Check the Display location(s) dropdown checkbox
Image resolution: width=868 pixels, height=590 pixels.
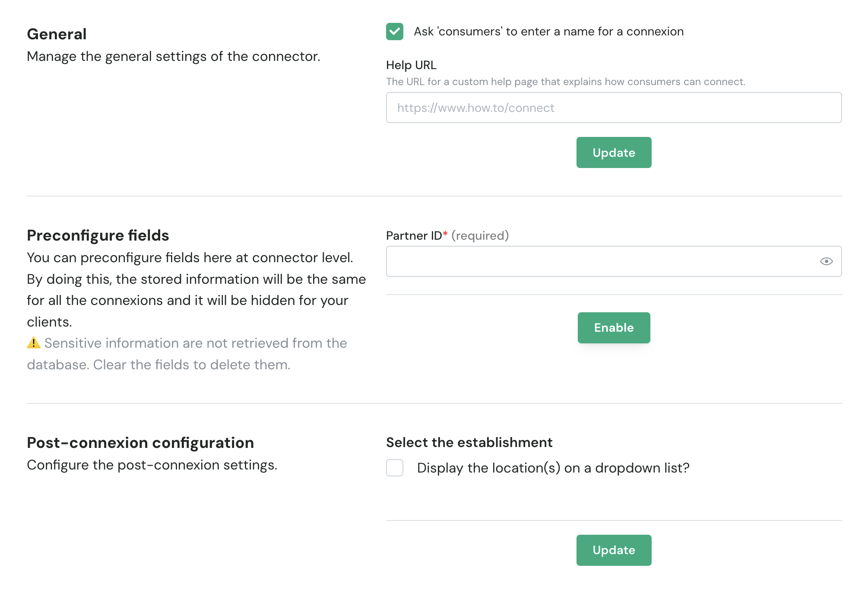click(394, 468)
